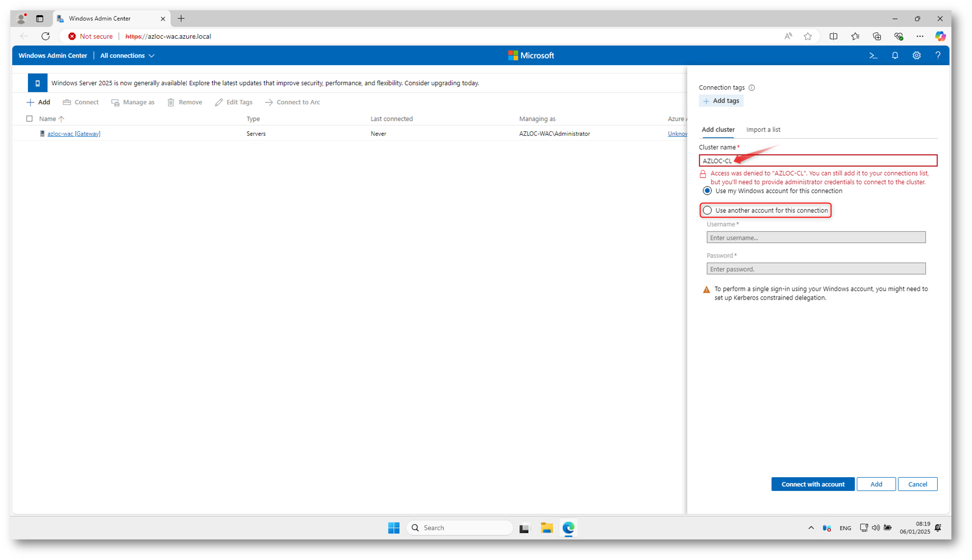The image size is (972, 560).
Task: Open the PowerShell console icon in header
Action: pos(873,56)
